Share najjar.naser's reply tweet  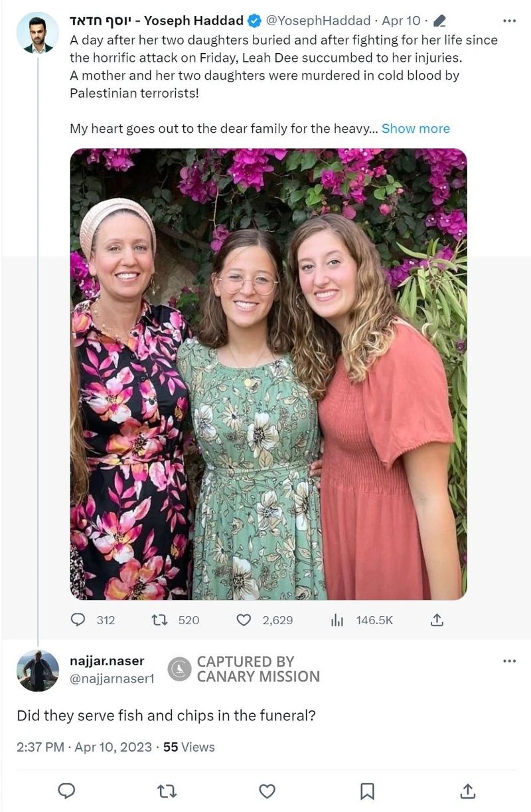[467, 791]
